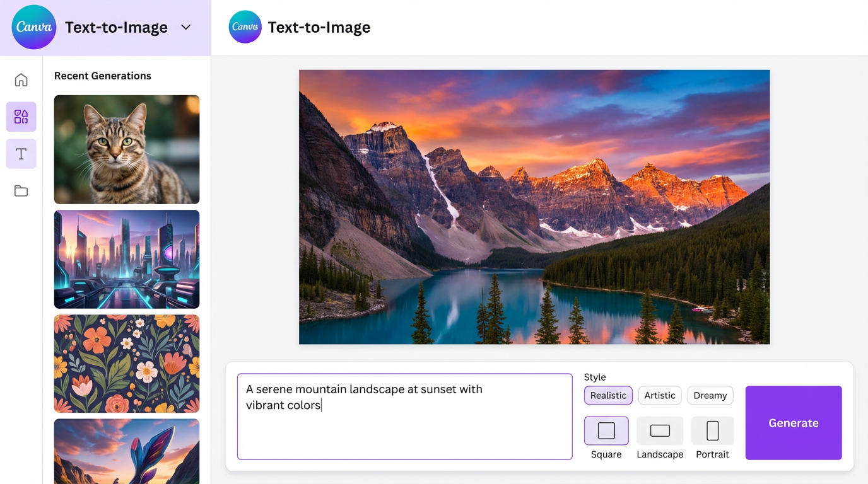Choose the Portrait orientation option
This screenshot has height=484, width=868.
coord(712,430)
